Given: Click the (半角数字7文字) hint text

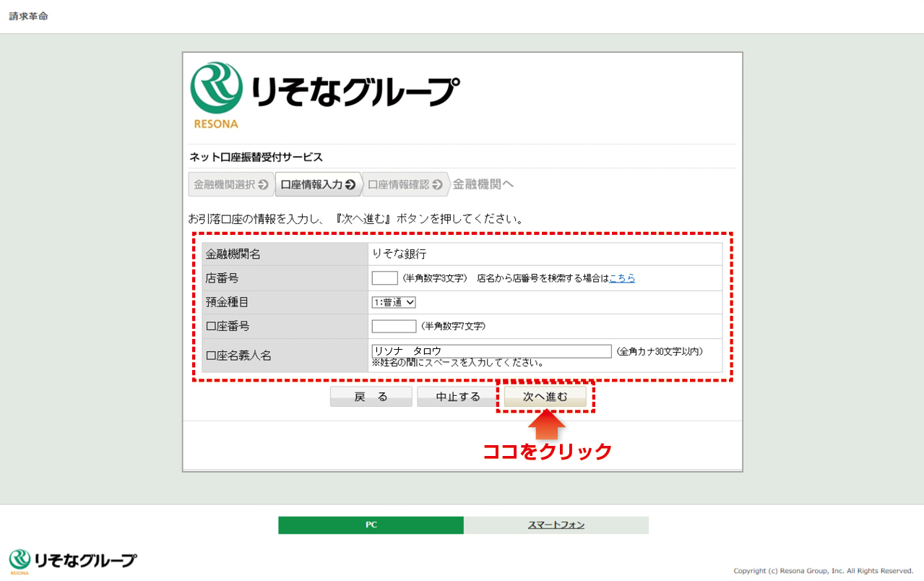Looking at the screenshot, I should click(x=453, y=326).
